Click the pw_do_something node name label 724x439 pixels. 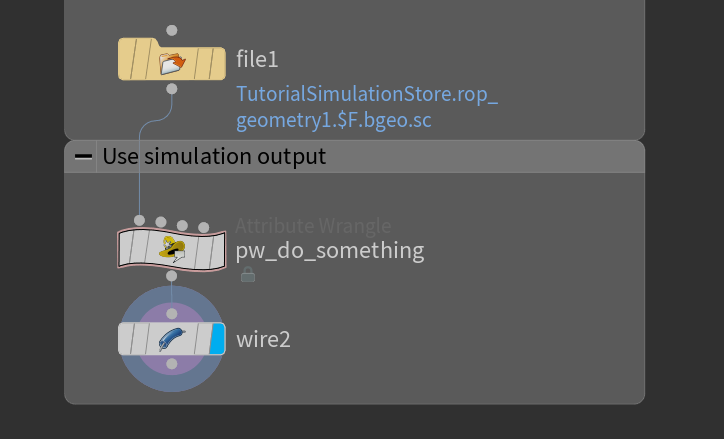point(330,250)
